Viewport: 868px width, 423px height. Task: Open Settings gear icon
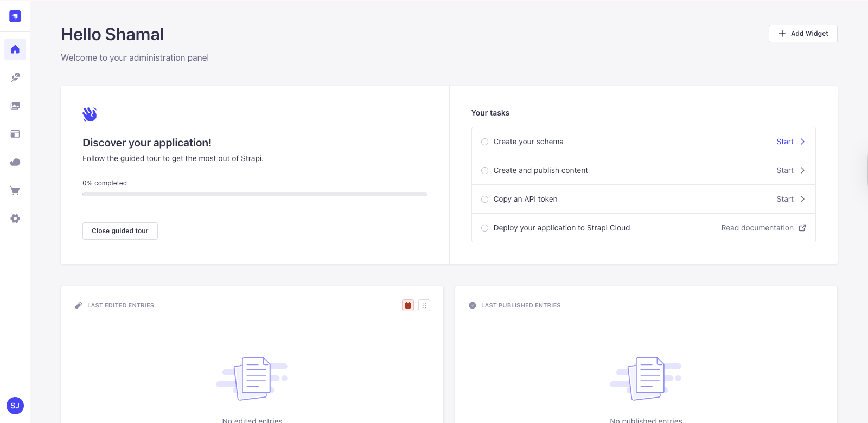click(15, 219)
